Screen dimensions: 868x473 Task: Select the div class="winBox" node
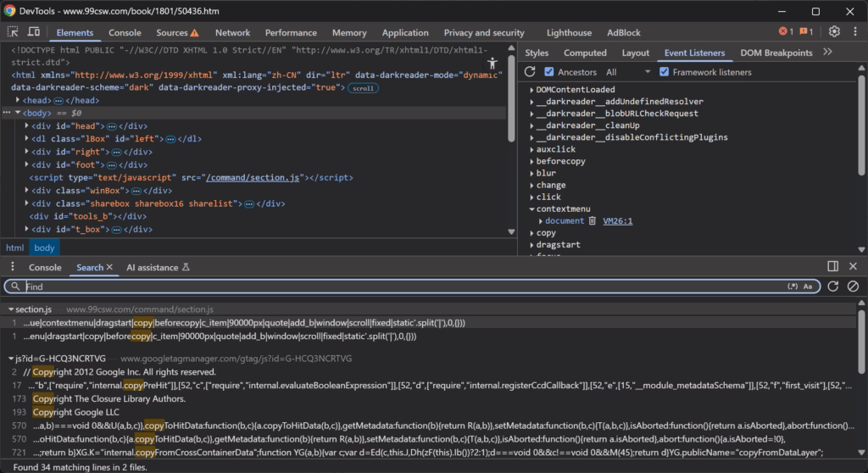(102, 191)
